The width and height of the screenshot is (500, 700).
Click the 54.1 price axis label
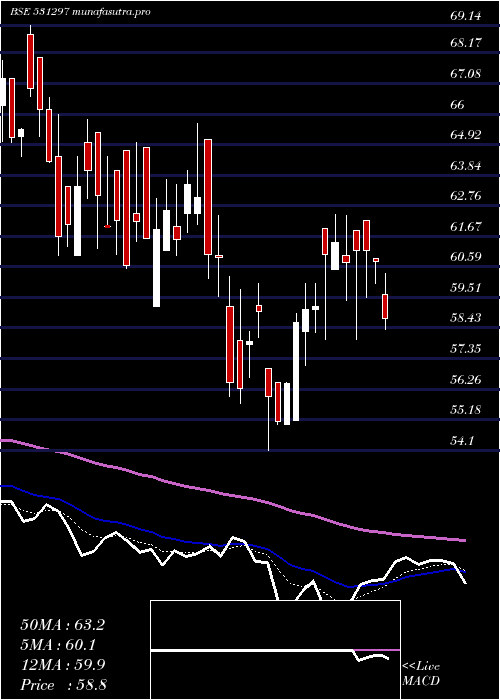[x=463, y=441]
